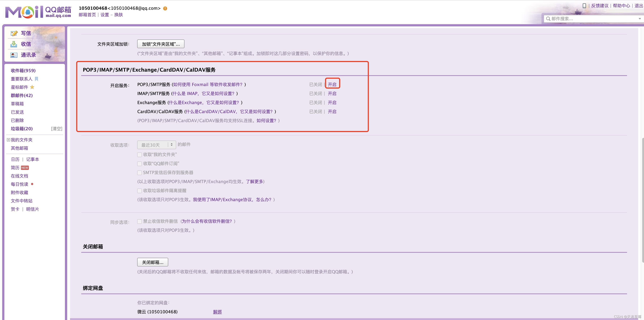Click the magnifier icon in mail search

click(x=548, y=19)
